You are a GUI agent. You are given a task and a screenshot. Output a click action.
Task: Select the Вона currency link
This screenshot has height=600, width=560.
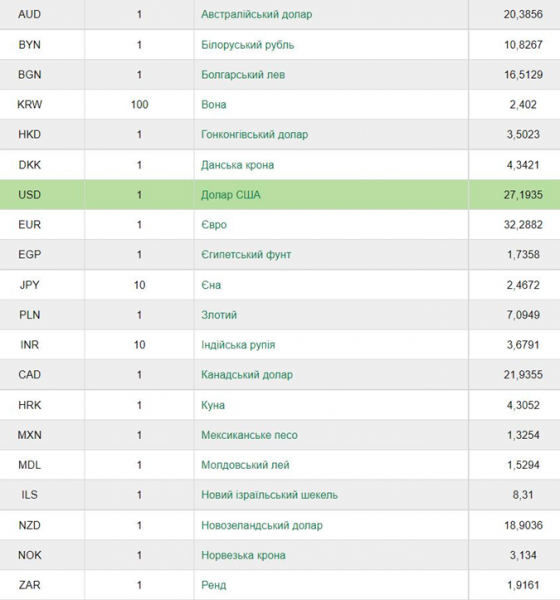(x=214, y=104)
